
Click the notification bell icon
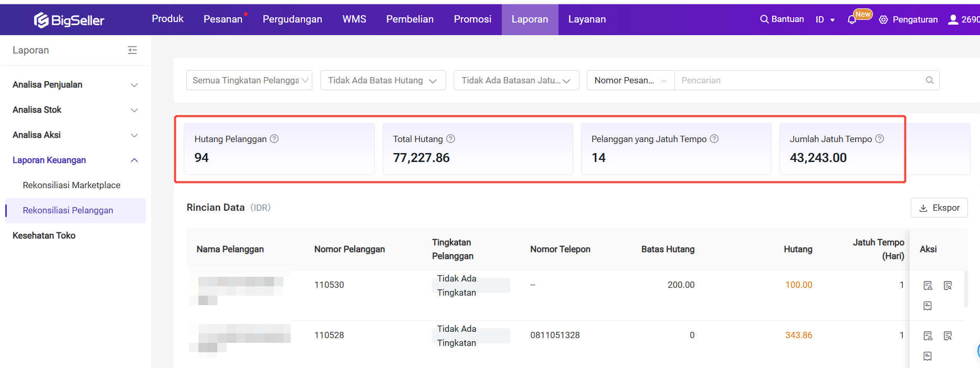coord(851,20)
